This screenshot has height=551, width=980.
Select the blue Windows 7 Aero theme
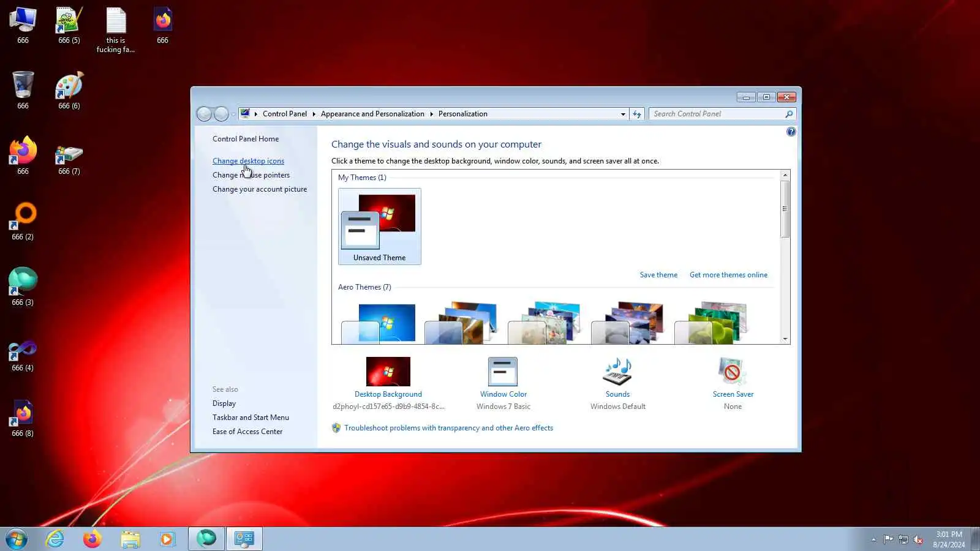point(380,323)
